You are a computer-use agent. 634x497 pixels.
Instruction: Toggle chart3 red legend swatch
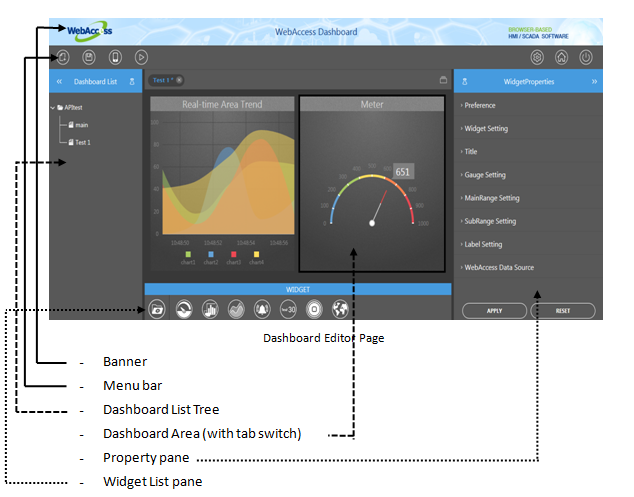pyautogui.click(x=233, y=254)
